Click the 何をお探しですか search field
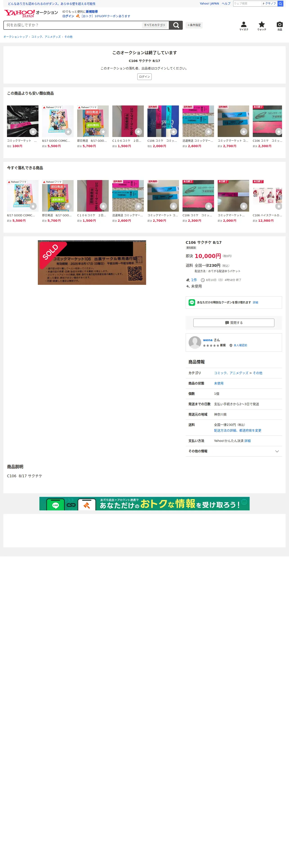This screenshot has width=289, height=868. [73, 25]
